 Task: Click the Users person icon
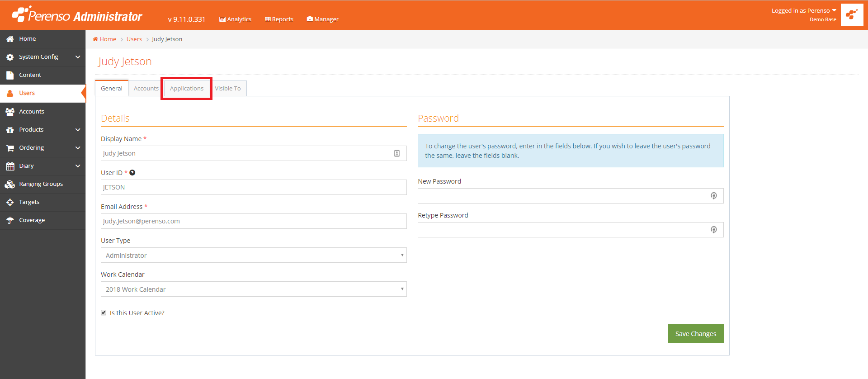click(10, 93)
